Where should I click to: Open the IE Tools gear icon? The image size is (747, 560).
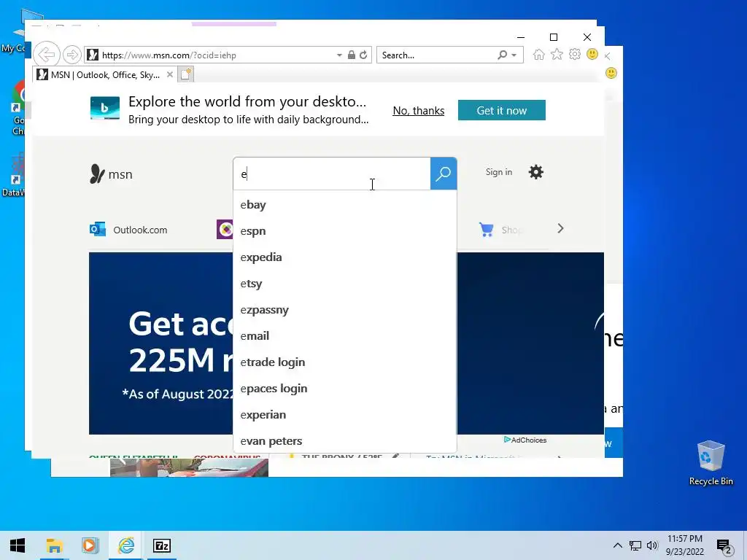[575, 54]
